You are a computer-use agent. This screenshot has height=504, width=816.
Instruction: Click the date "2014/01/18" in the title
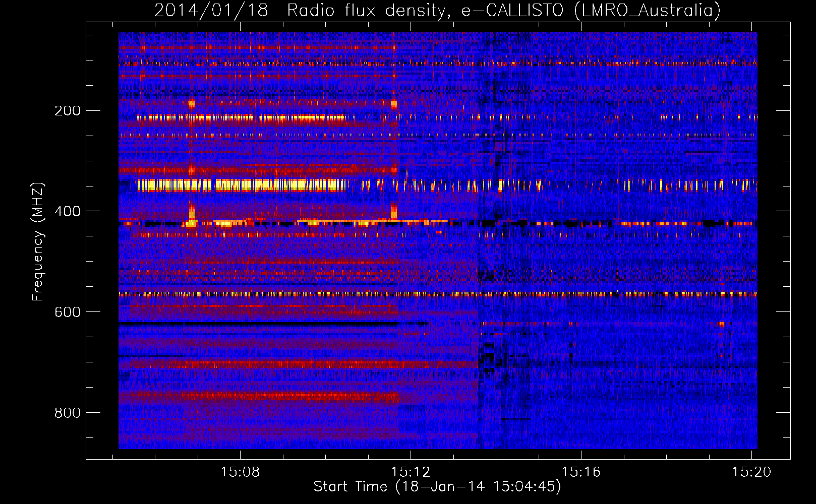(211, 10)
